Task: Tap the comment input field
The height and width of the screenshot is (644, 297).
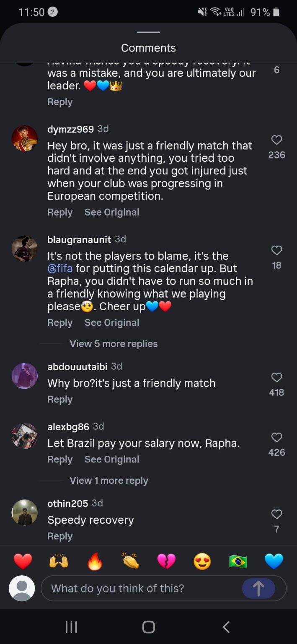Action: [138, 588]
